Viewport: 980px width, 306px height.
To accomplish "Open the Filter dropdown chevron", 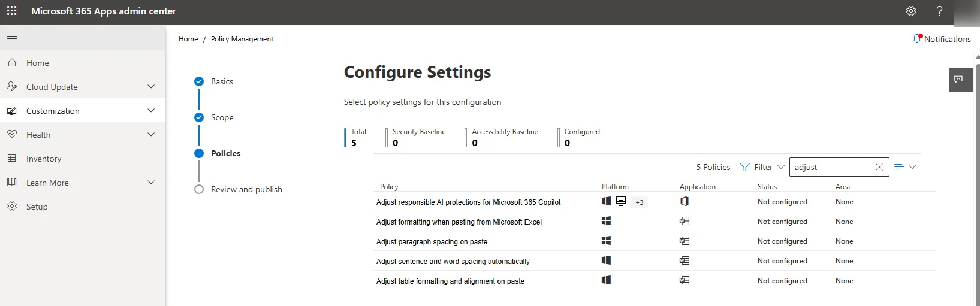I will (780, 167).
